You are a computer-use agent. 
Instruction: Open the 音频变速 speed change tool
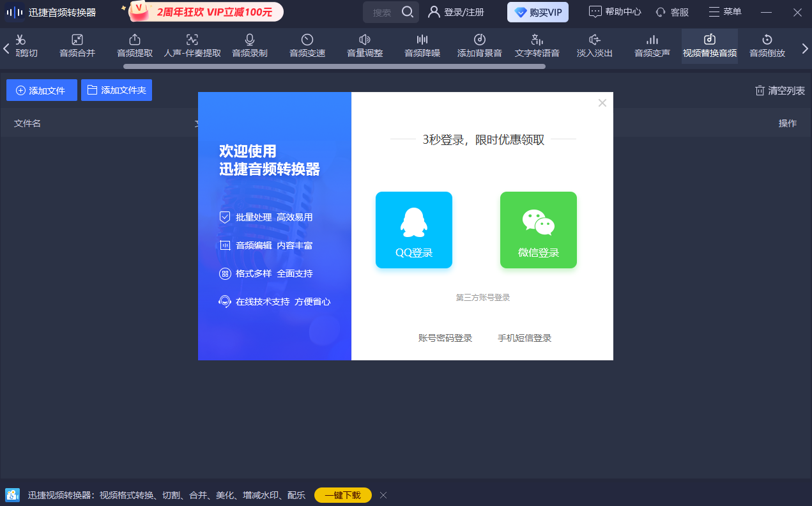tap(307, 45)
